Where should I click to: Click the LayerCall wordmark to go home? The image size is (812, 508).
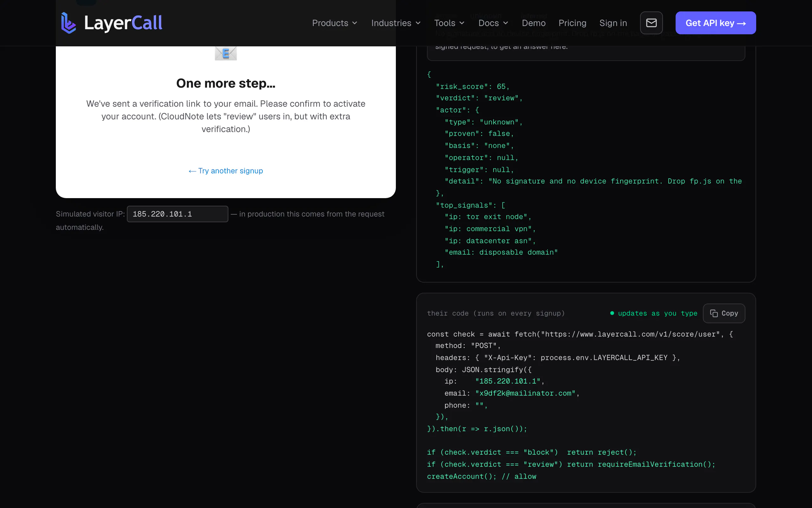123,23
